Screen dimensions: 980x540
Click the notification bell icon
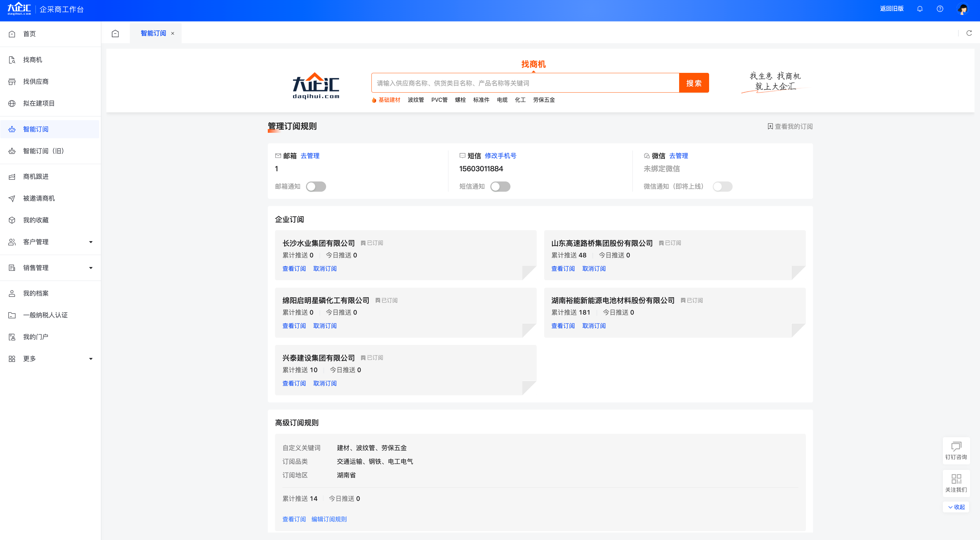pyautogui.click(x=919, y=9)
